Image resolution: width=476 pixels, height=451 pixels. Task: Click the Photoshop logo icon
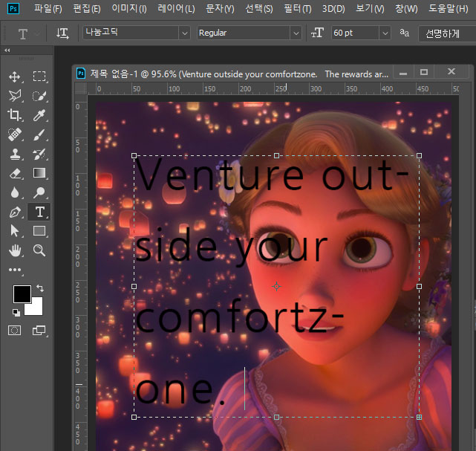click(x=13, y=8)
